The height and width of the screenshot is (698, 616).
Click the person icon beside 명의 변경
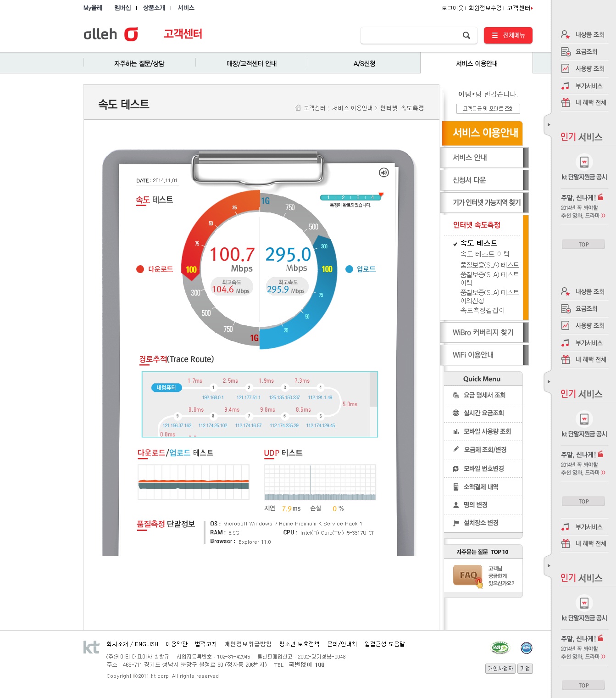[x=456, y=505]
